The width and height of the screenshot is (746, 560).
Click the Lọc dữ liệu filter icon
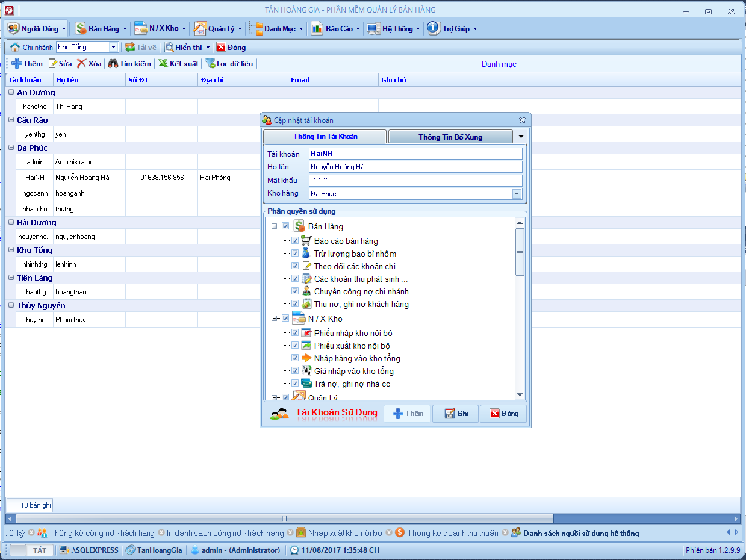click(x=210, y=64)
